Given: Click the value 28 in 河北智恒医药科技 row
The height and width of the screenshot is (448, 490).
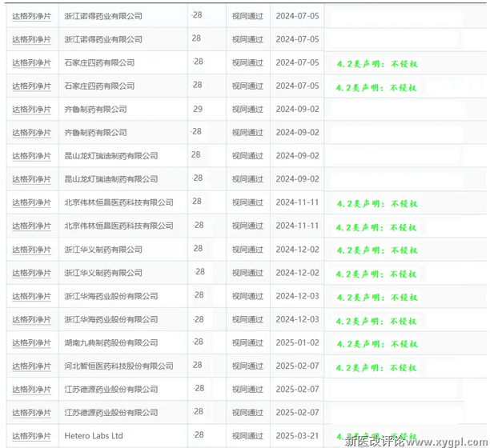Looking at the screenshot, I should click(197, 365).
